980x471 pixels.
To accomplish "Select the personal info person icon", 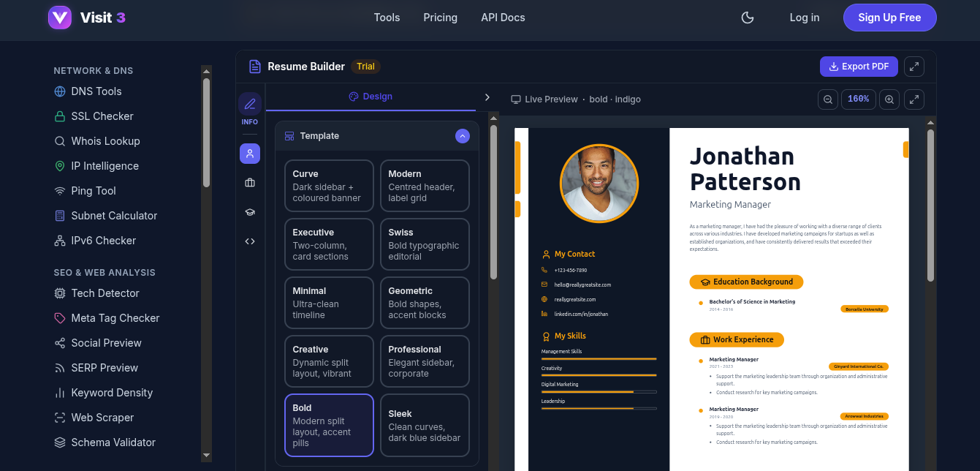I will tap(250, 154).
